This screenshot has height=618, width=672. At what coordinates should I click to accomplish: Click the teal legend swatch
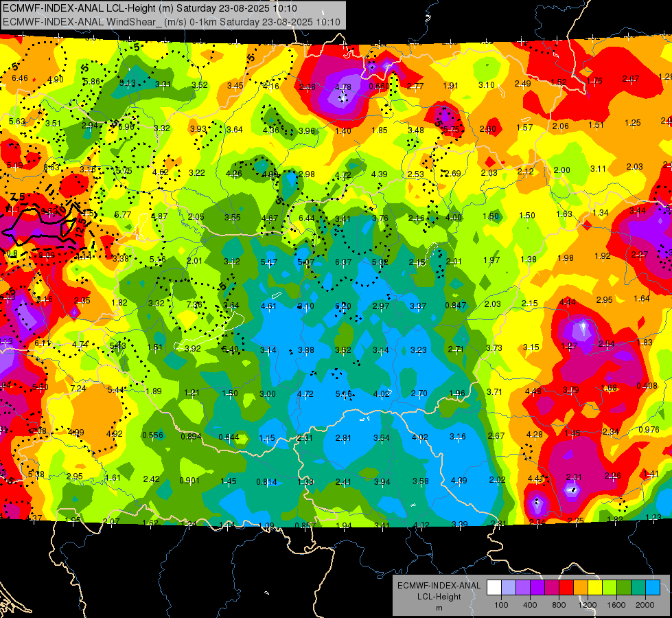coord(638,588)
